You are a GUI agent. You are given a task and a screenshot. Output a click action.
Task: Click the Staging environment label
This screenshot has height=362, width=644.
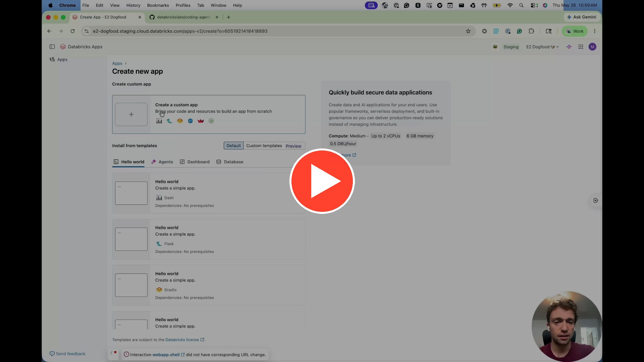511,47
